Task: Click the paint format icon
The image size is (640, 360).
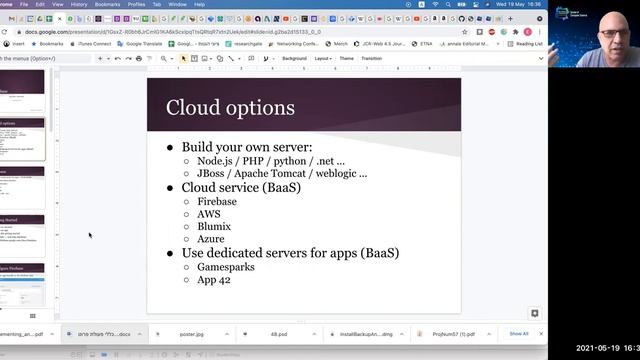Action: (149, 59)
